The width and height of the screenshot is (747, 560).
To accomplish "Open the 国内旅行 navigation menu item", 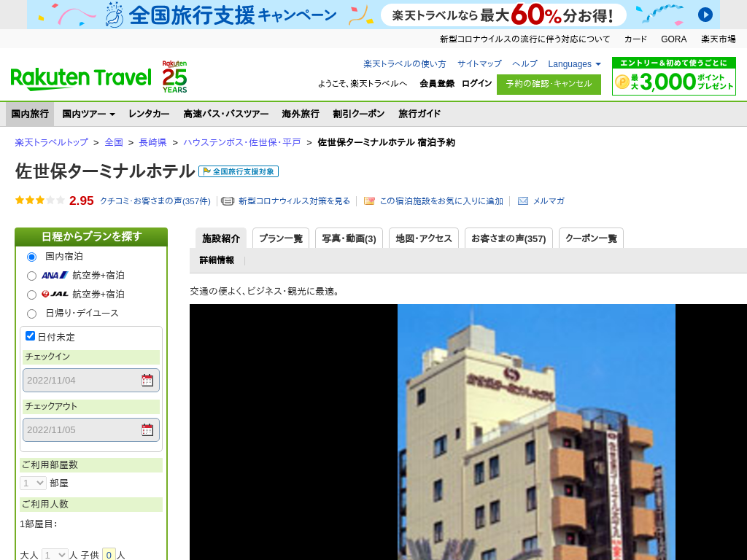I will tap(30, 114).
